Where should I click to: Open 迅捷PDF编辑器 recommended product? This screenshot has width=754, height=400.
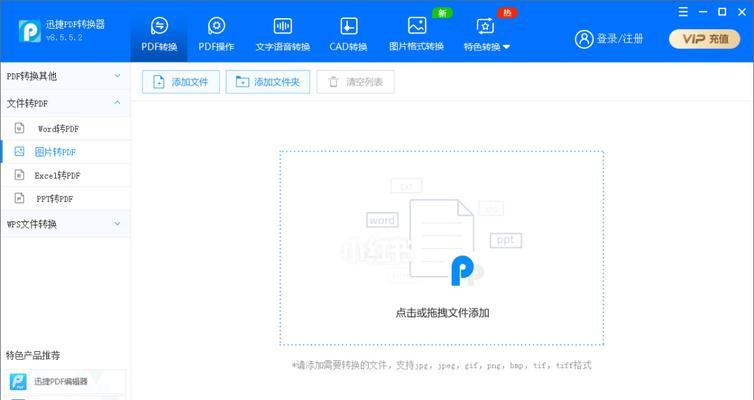point(63,382)
